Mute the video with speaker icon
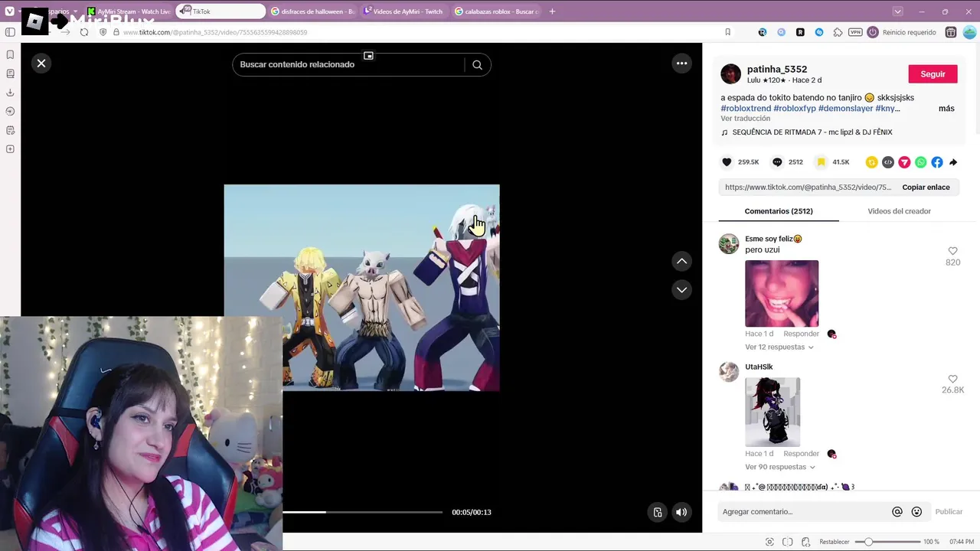The height and width of the screenshot is (551, 980). point(681,512)
